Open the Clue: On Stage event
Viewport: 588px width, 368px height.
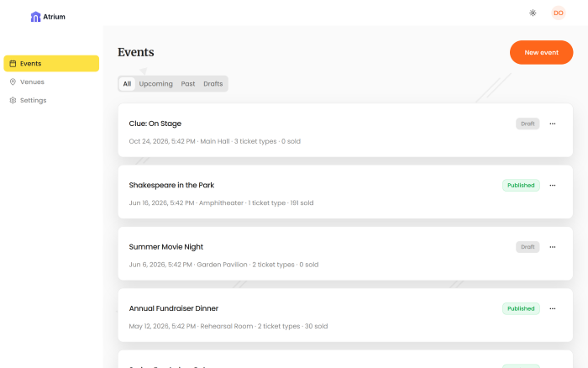click(x=155, y=124)
